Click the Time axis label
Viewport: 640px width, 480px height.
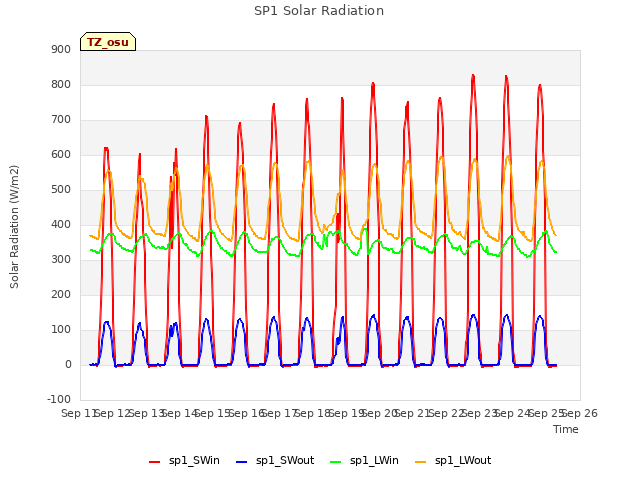coord(566,429)
